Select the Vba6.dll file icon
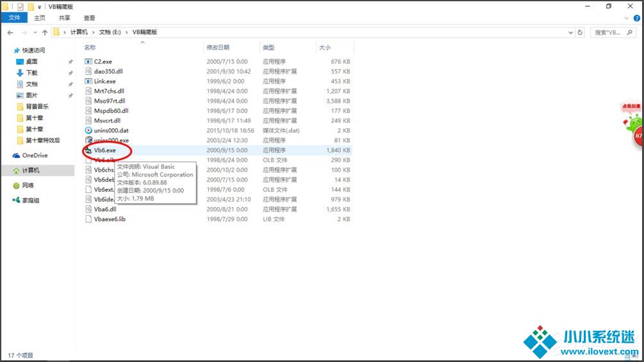 click(88, 210)
